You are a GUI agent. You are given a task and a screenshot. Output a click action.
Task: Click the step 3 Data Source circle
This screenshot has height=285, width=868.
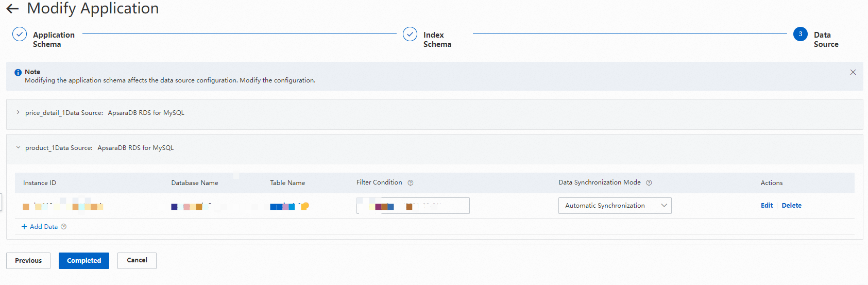(801, 34)
